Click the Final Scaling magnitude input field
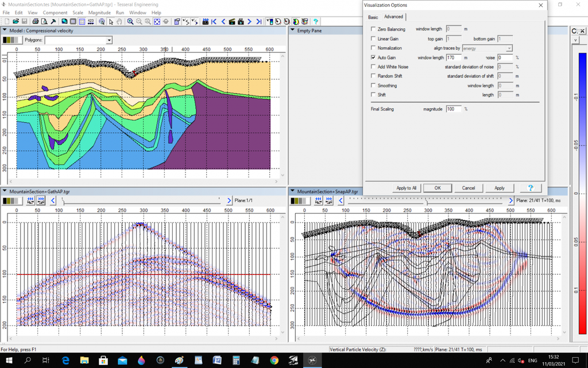 [454, 109]
